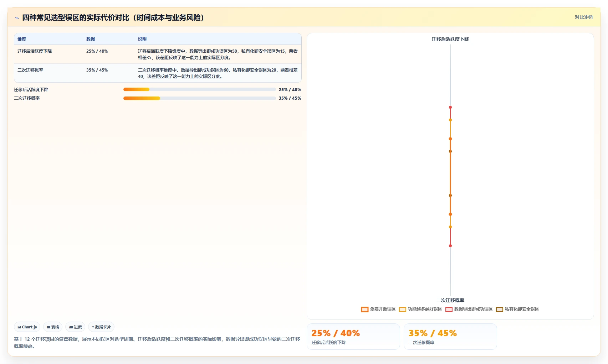The image size is (608, 364).
Task: Toggle 免费开源误区 legend swatch
Action: 364,309
